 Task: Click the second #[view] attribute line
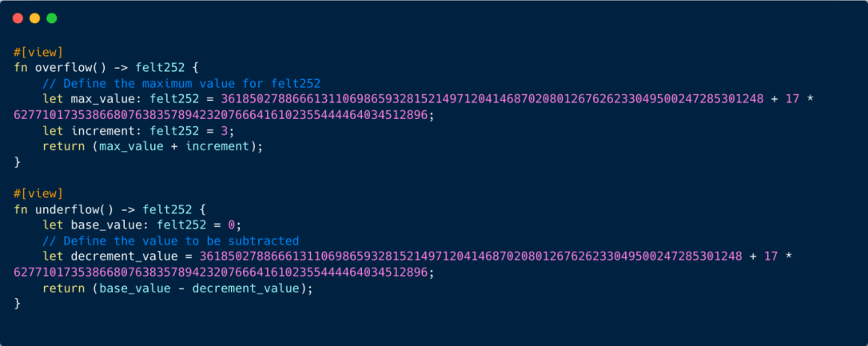(x=38, y=193)
